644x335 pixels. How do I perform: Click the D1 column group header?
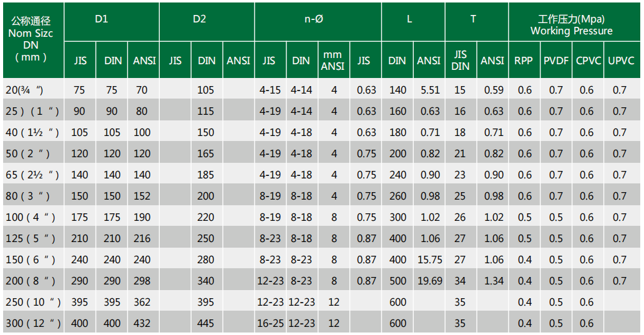pos(102,19)
